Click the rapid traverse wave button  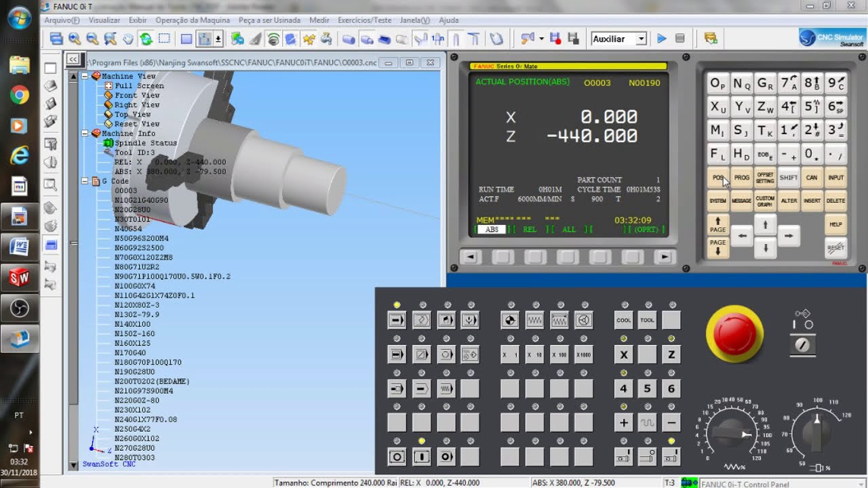[x=648, y=422]
